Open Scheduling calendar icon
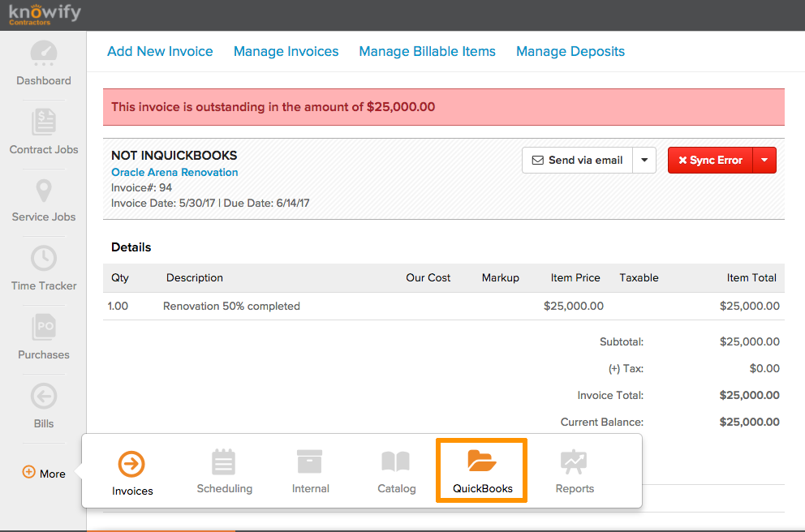Viewport: 805px width, 532px height. pos(224,462)
